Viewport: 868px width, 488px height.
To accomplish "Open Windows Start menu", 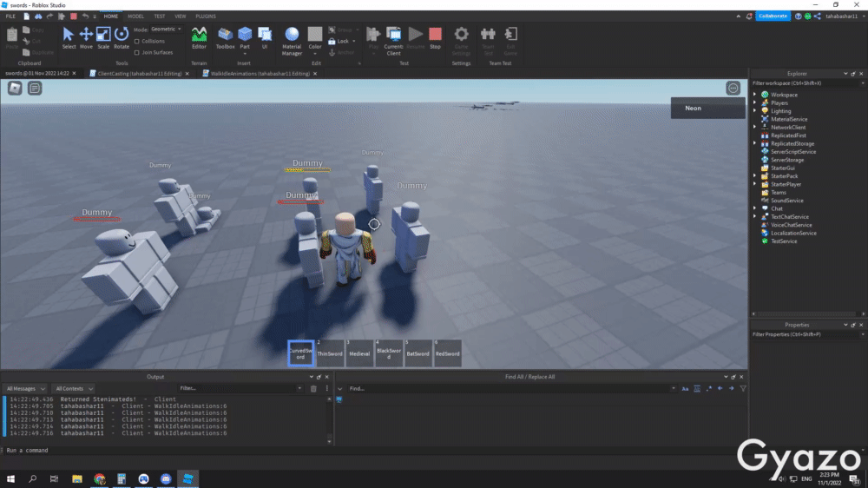I will (x=10, y=478).
